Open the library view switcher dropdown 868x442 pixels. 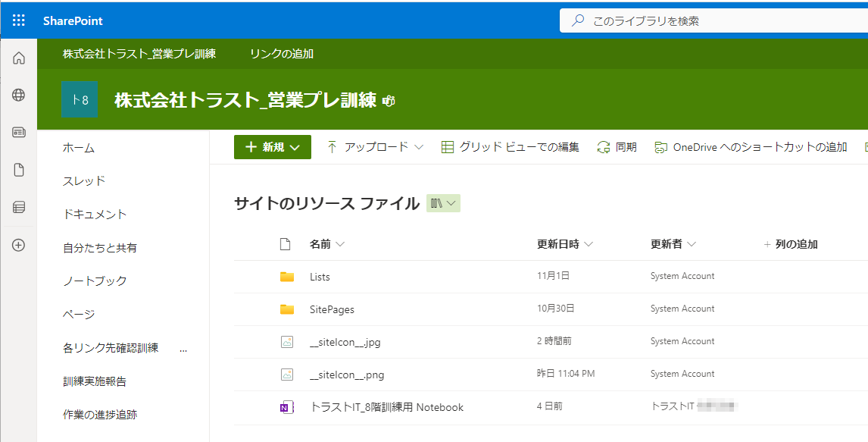click(443, 203)
